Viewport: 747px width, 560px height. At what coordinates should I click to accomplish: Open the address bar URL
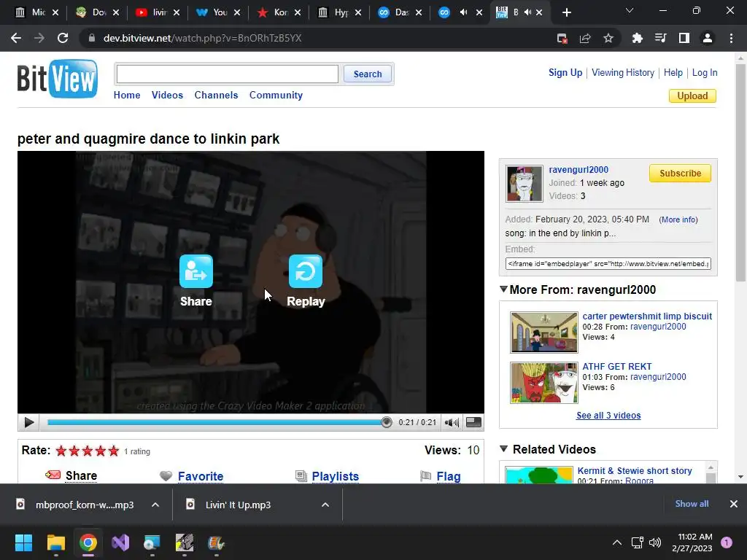[x=203, y=38]
